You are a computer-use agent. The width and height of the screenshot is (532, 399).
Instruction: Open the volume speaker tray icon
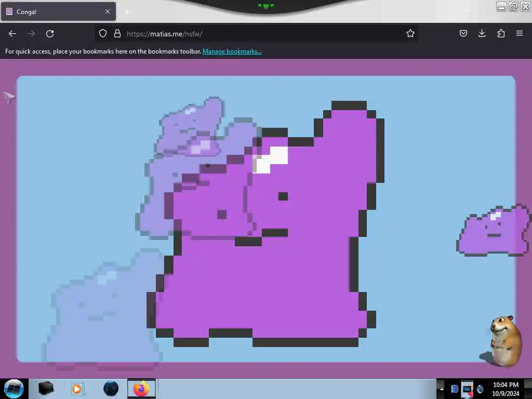coord(480,389)
